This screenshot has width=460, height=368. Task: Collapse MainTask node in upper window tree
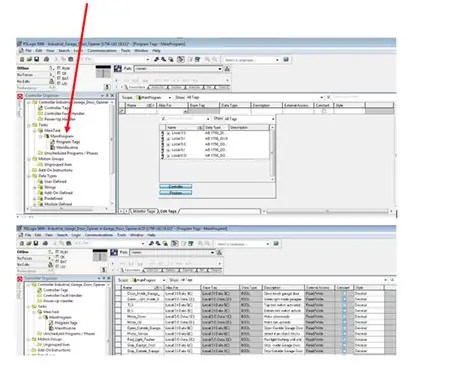pos(35,131)
